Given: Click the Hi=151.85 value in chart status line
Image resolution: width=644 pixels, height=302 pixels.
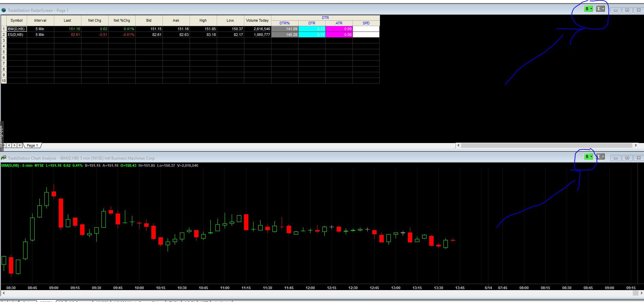Looking at the screenshot, I should tap(147, 165).
